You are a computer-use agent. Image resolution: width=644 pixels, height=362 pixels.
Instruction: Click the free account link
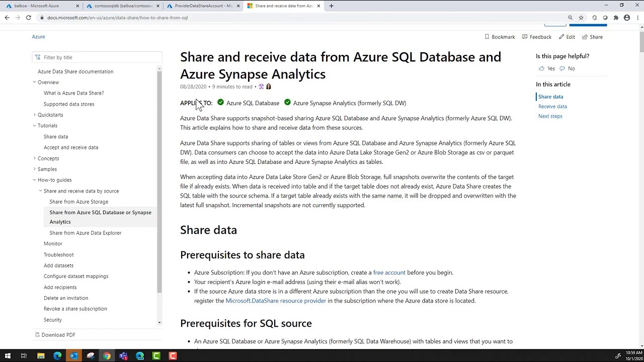point(389,273)
